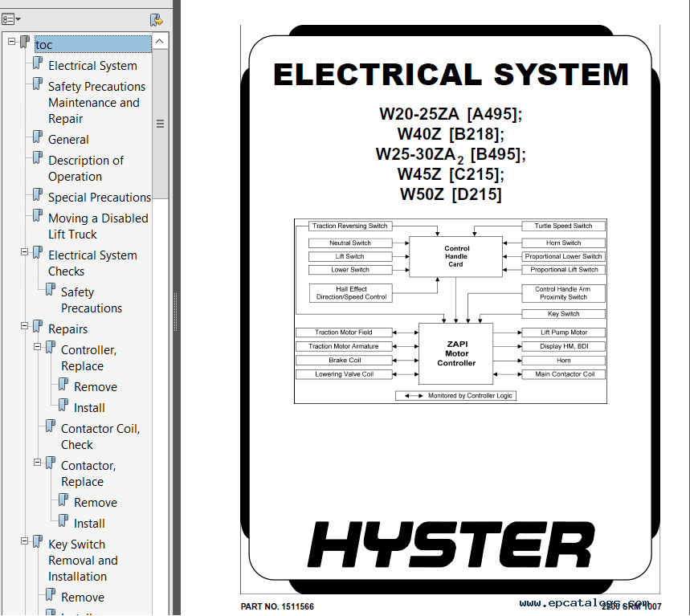Go to Install under Controller, Replace
The height and width of the screenshot is (616, 690).
click(89, 408)
